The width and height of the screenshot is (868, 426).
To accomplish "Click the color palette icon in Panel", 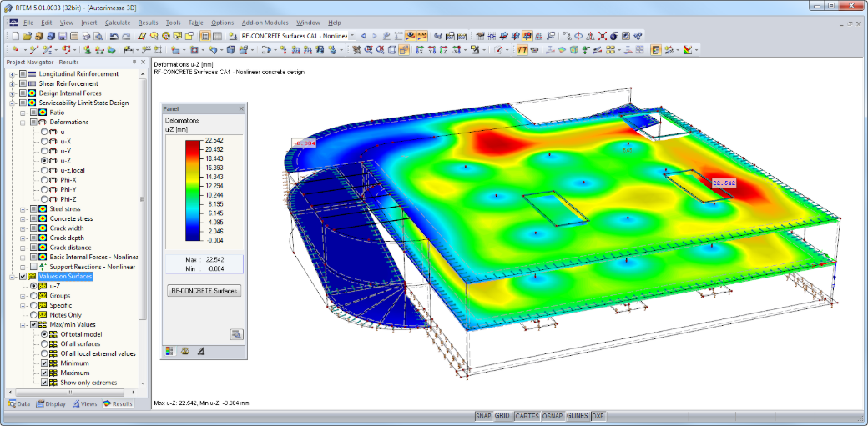I will [169, 351].
